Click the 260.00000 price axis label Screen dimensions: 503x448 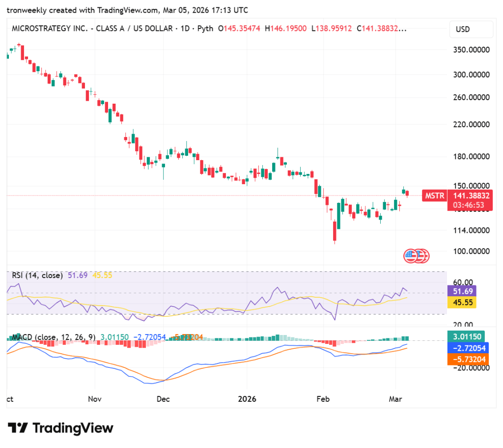coord(471,97)
